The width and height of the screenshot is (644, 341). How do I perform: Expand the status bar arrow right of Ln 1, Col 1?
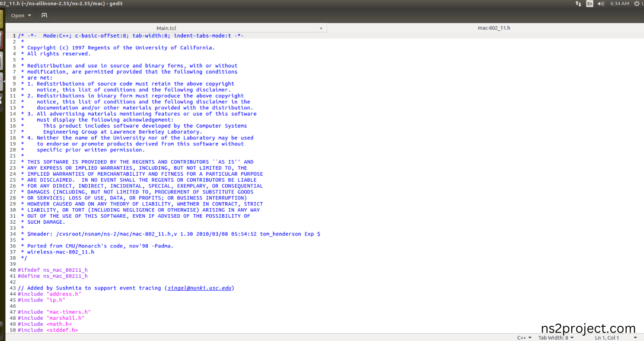pyautogui.click(x=635, y=338)
